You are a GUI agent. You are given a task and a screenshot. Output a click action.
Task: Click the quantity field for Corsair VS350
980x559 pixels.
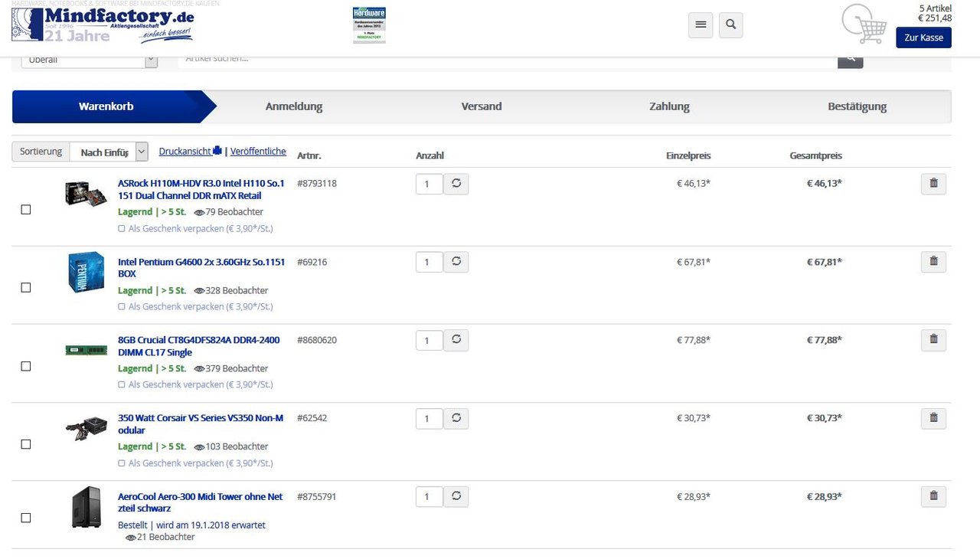click(430, 419)
